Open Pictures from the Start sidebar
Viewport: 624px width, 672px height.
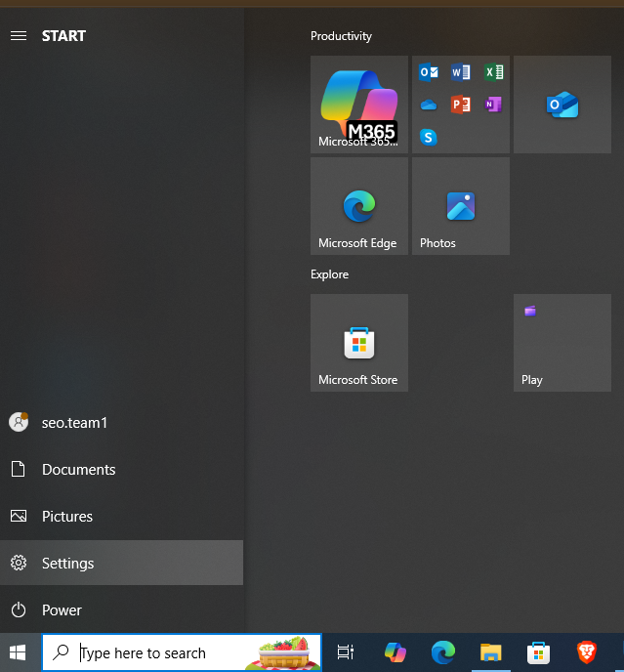tap(122, 516)
